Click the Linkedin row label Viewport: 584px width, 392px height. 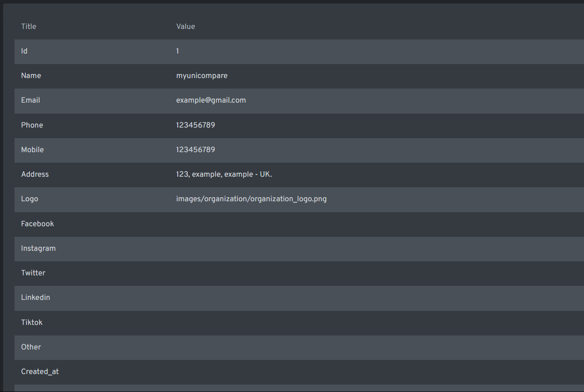tap(36, 298)
